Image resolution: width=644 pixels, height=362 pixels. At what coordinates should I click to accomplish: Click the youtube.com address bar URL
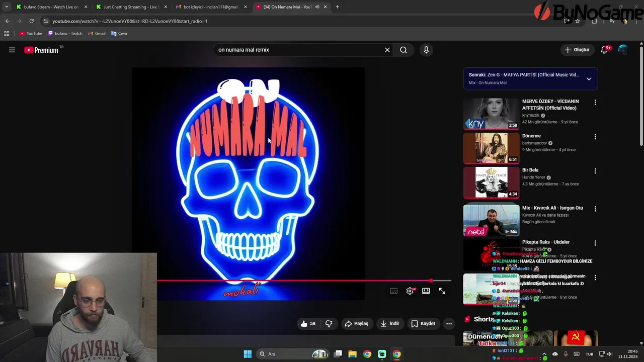[x=130, y=21]
